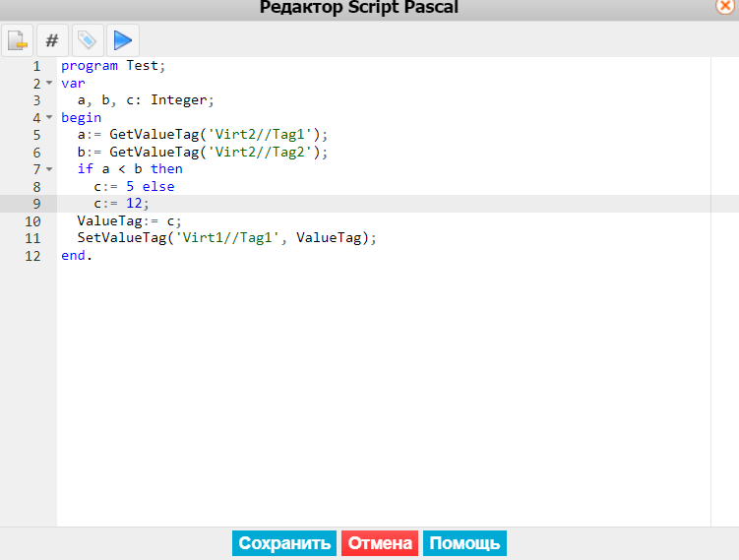This screenshot has width=739, height=560.
Task: Click the Integer type declaration text
Action: click(x=179, y=100)
